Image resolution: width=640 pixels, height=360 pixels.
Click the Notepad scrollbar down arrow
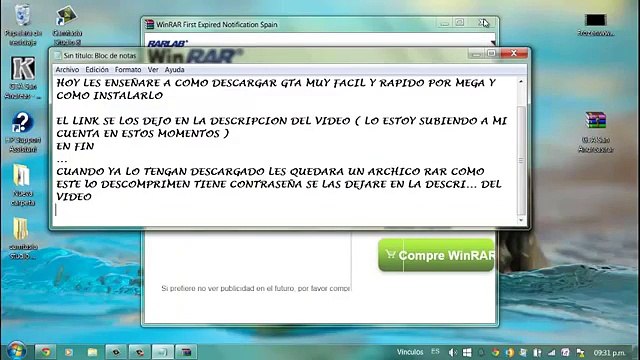coord(521,220)
